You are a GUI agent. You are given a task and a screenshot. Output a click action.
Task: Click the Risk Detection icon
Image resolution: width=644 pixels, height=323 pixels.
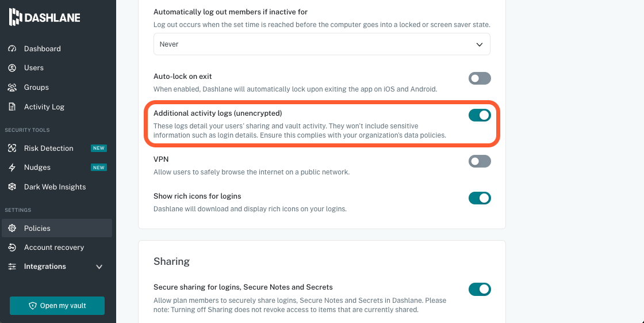click(12, 149)
